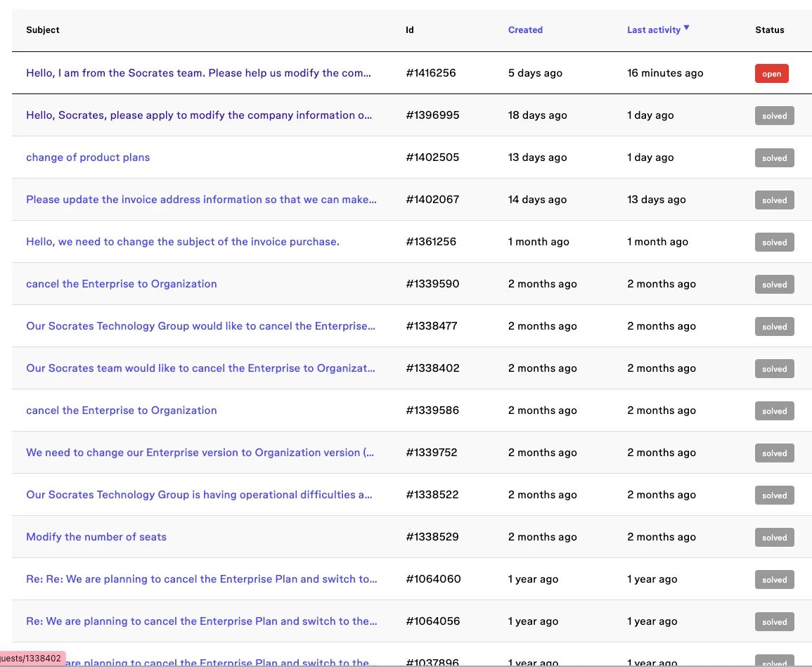The width and height of the screenshot is (812, 667).
Task: Select the Id text #1339752
Action: coord(432,453)
